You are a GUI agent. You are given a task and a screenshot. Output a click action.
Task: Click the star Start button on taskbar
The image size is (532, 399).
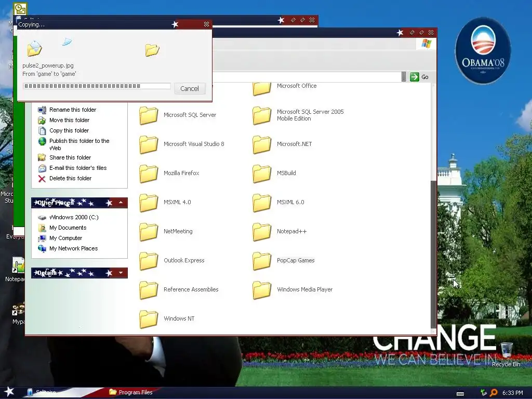point(9,392)
